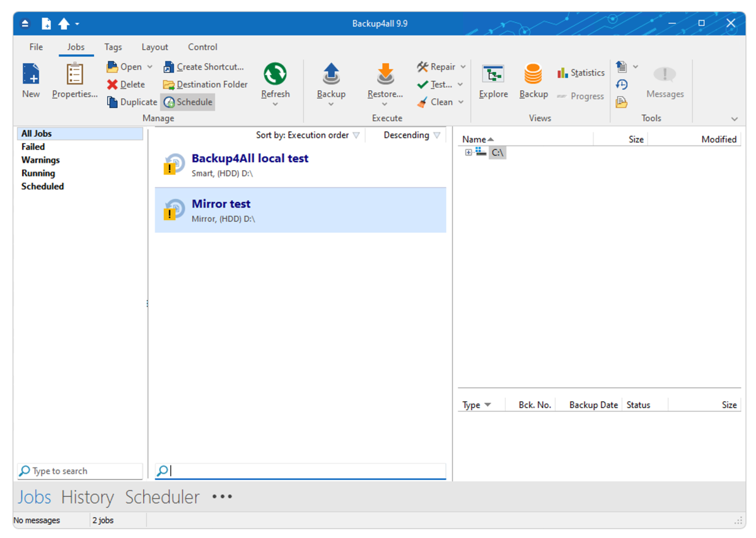The width and height of the screenshot is (756, 538).
Task: Show the Statistics view
Action: pos(581,73)
